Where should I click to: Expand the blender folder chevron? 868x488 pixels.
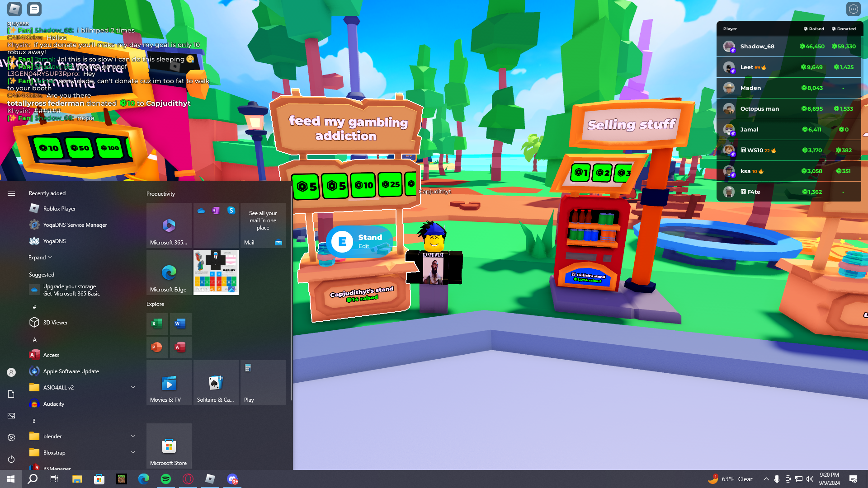pos(133,436)
